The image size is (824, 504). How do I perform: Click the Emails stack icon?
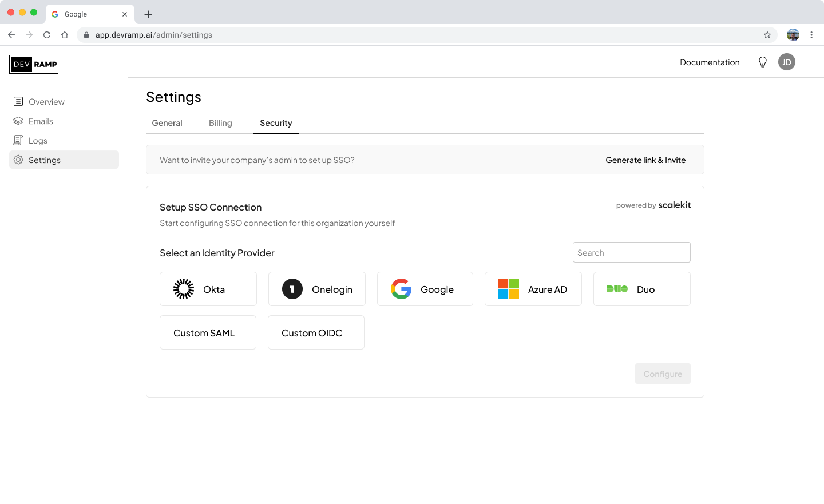(x=18, y=121)
